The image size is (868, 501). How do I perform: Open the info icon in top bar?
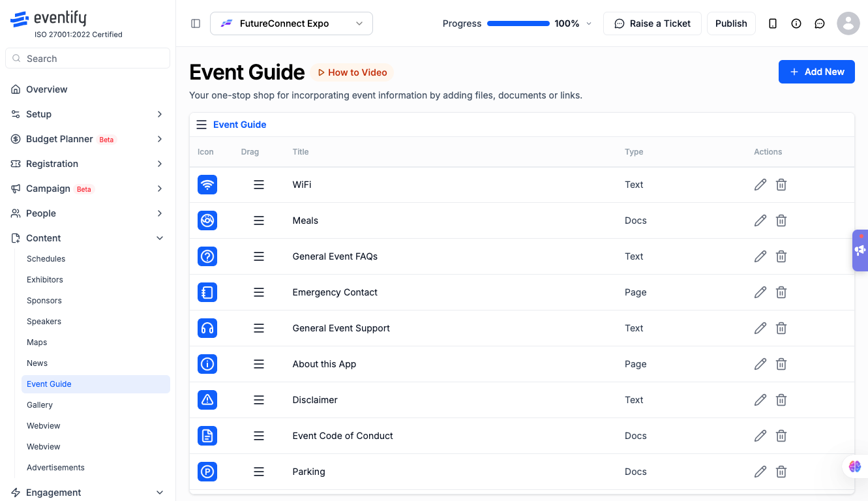click(796, 23)
